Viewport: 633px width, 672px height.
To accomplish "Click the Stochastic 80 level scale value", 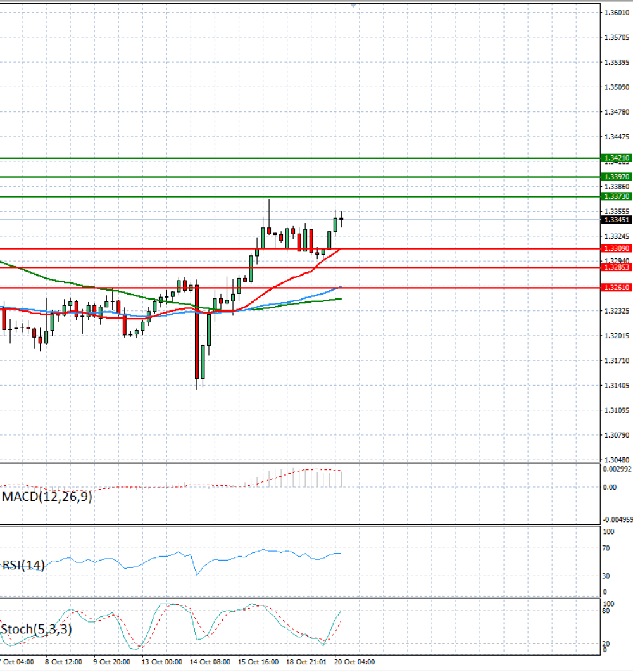I will pyautogui.click(x=606, y=611).
